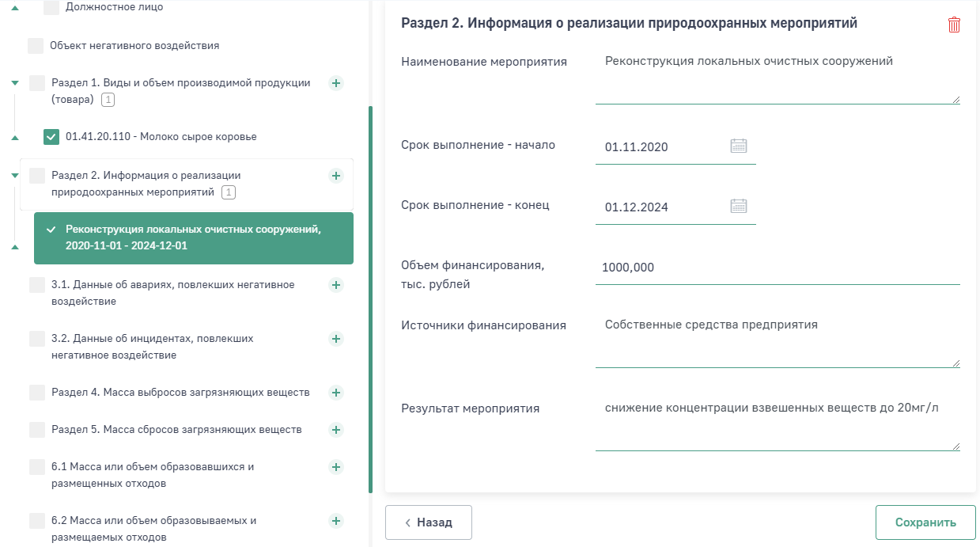The image size is (980, 547).
Task: Add entry to Раздел 5 Масса сбросов
Action: point(335,430)
